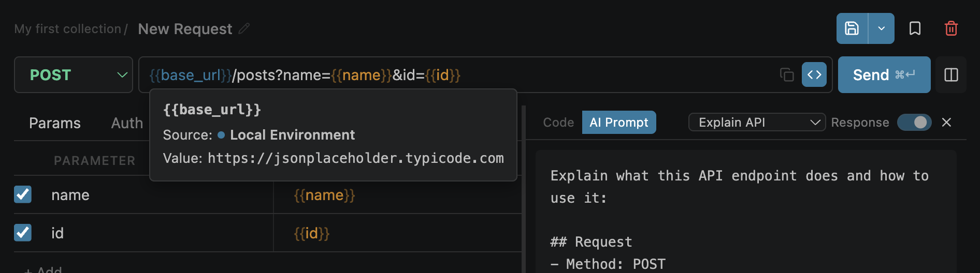Switch to the Code tab

(x=558, y=123)
